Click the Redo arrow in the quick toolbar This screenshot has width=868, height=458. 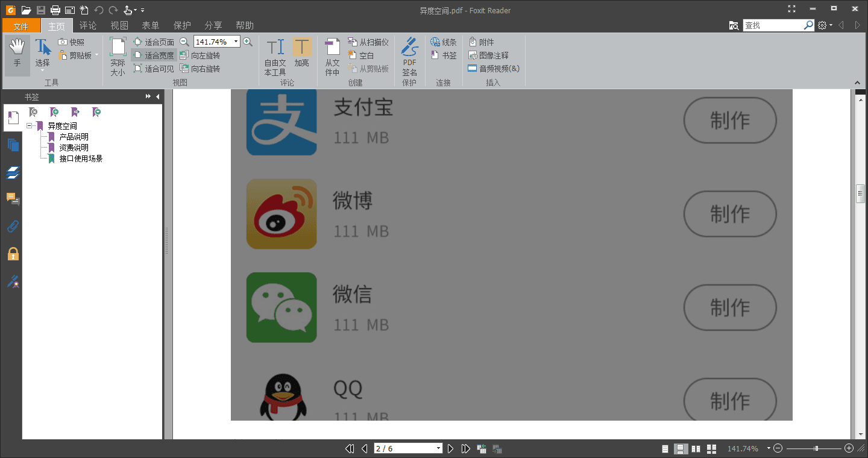click(x=113, y=10)
